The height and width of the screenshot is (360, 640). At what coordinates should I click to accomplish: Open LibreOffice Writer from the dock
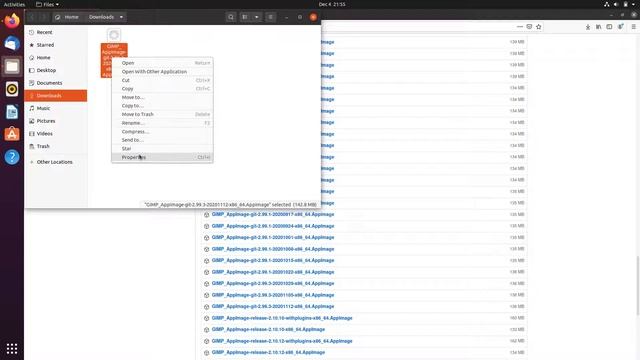pos(12,112)
